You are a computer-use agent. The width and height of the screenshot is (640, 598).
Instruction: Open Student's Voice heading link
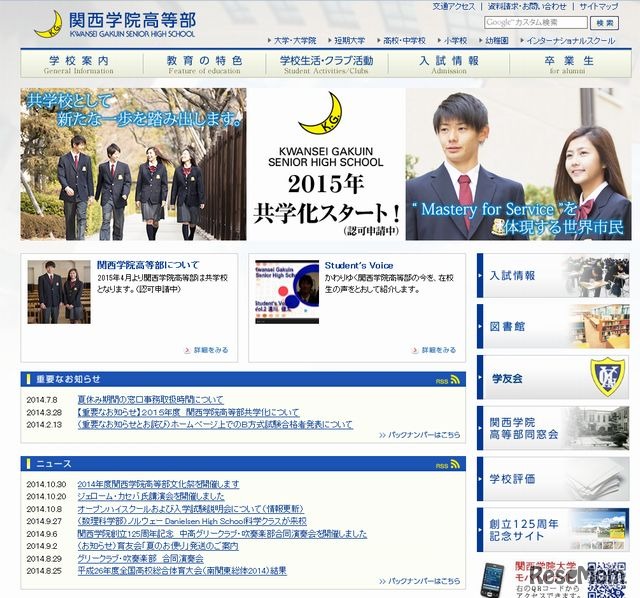tap(359, 265)
